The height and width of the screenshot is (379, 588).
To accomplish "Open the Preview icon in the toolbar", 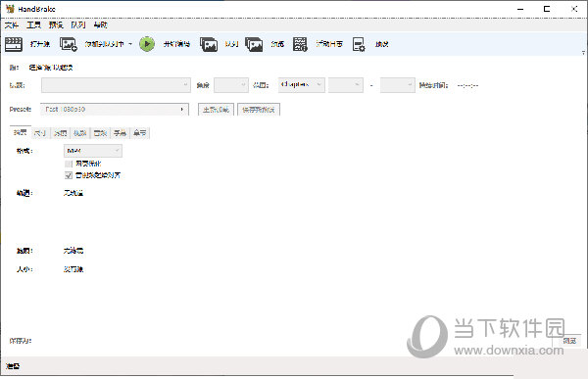I will [x=254, y=44].
